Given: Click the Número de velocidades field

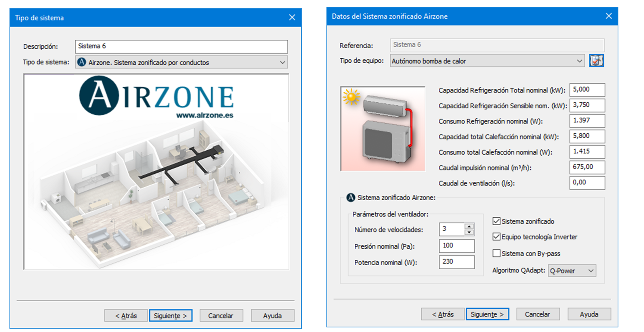Looking at the screenshot, I should (x=452, y=229).
